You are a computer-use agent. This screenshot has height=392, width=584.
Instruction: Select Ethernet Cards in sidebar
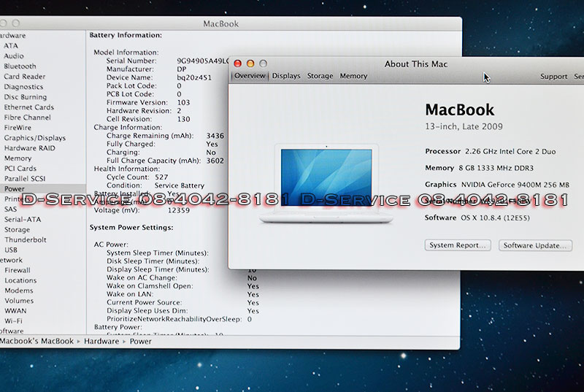coord(28,107)
